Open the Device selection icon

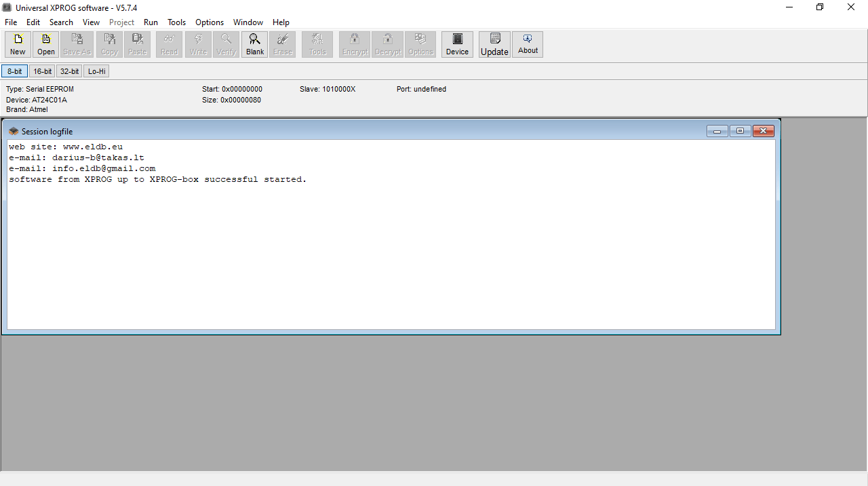click(x=457, y=44)
